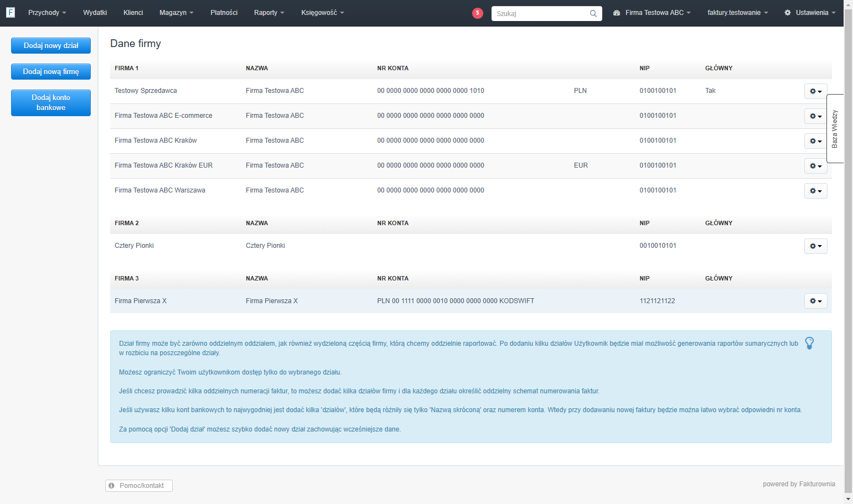
Task: Click the account number ending in 1010
Action: tap(431, 91)
